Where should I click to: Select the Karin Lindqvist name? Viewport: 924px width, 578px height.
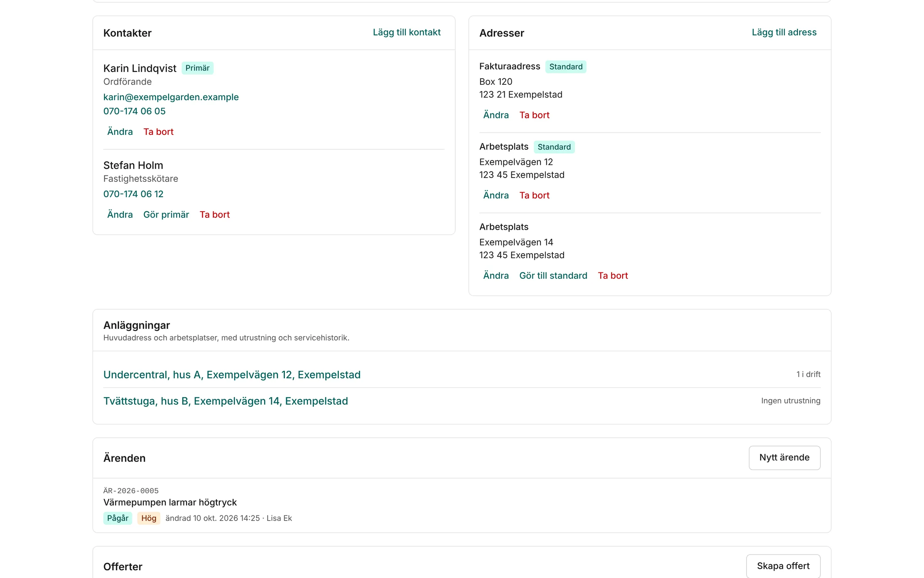[140, 68]
